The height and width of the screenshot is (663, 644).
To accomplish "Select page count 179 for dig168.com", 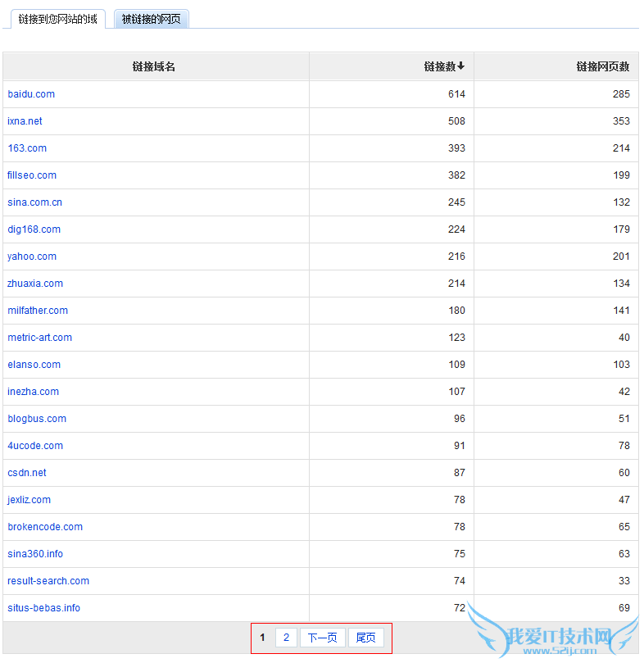I will 621,229.
